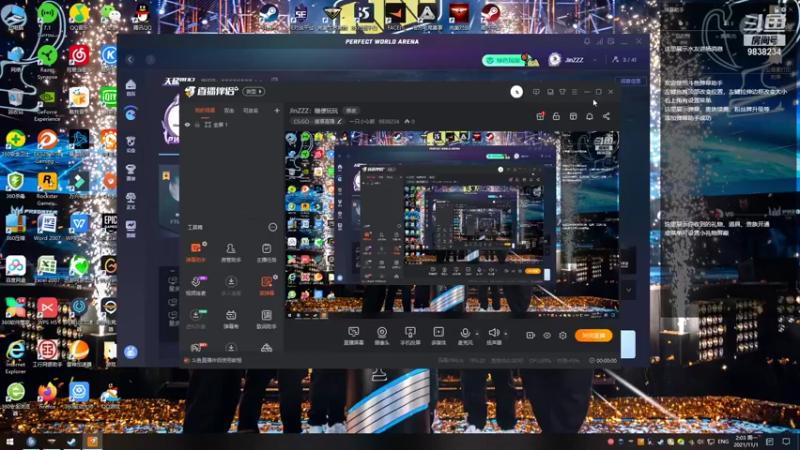This screenshot has width=800, height=450.
Task: Switch to the 我的场景 scenes tab
Action: coord(205,110)
